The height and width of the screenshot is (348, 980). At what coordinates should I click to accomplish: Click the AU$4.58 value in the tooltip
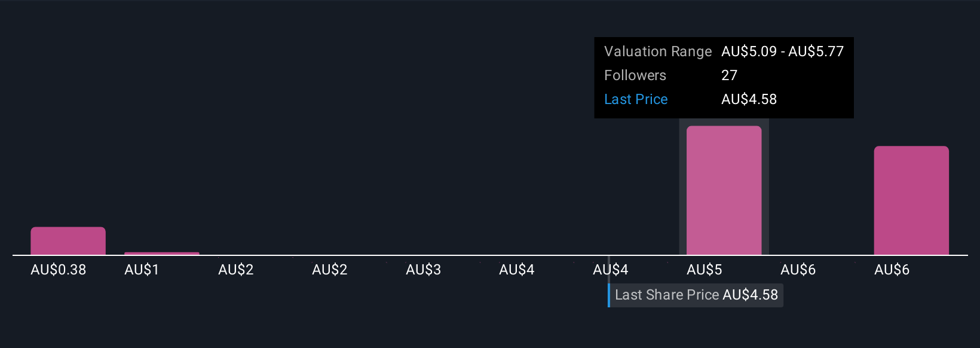point(749,99)
